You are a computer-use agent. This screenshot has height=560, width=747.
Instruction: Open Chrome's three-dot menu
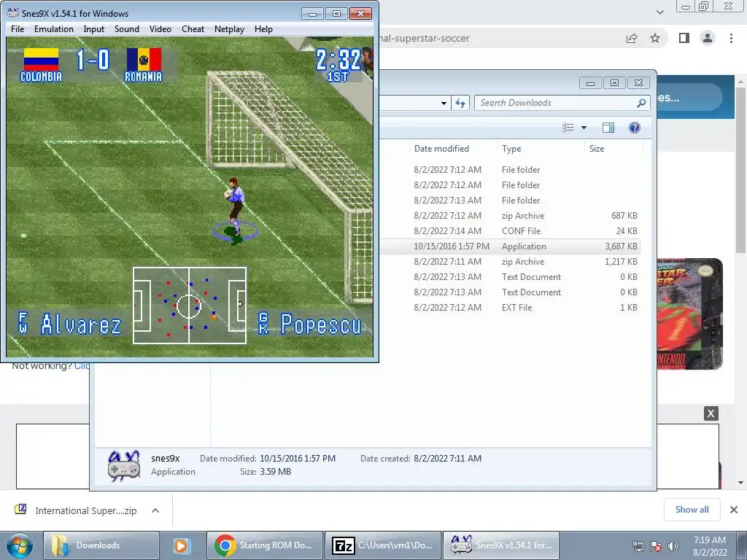(731, 38)
